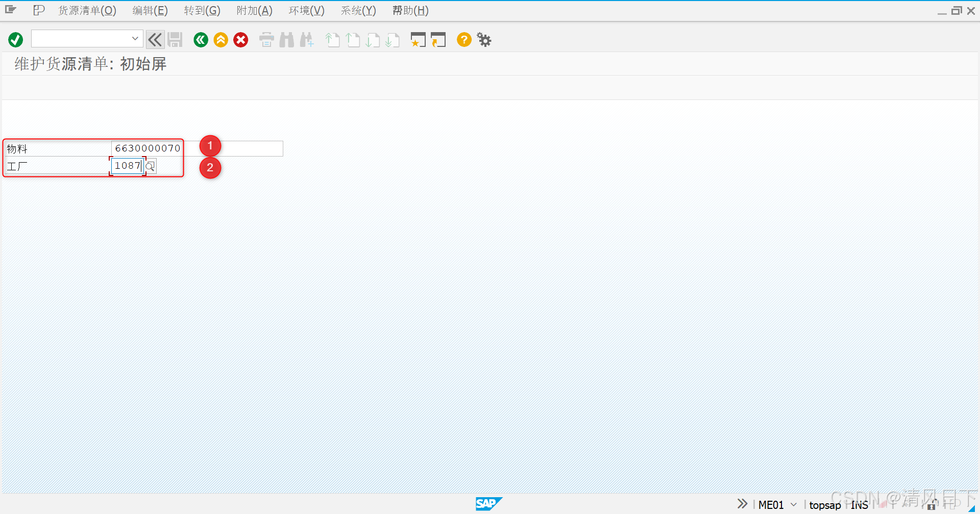The width and height of the screenshot is (980, 514).
Task: Click the Generate Shortcut icon
Action: tap(438, 40)
